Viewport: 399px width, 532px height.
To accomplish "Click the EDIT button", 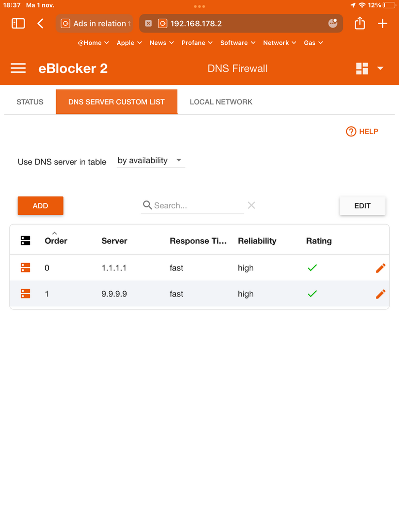I will [363, 205].
